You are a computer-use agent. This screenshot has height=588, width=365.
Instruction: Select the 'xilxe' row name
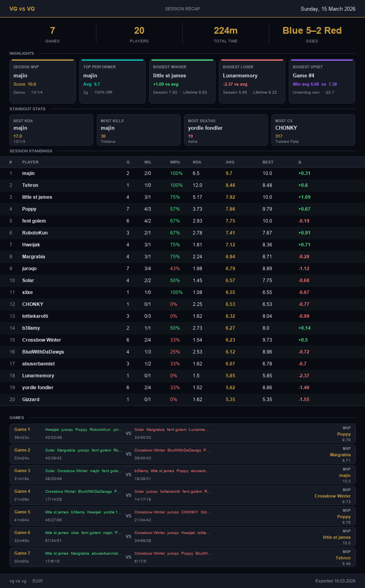pyautogui.click(x=27, y=292)
